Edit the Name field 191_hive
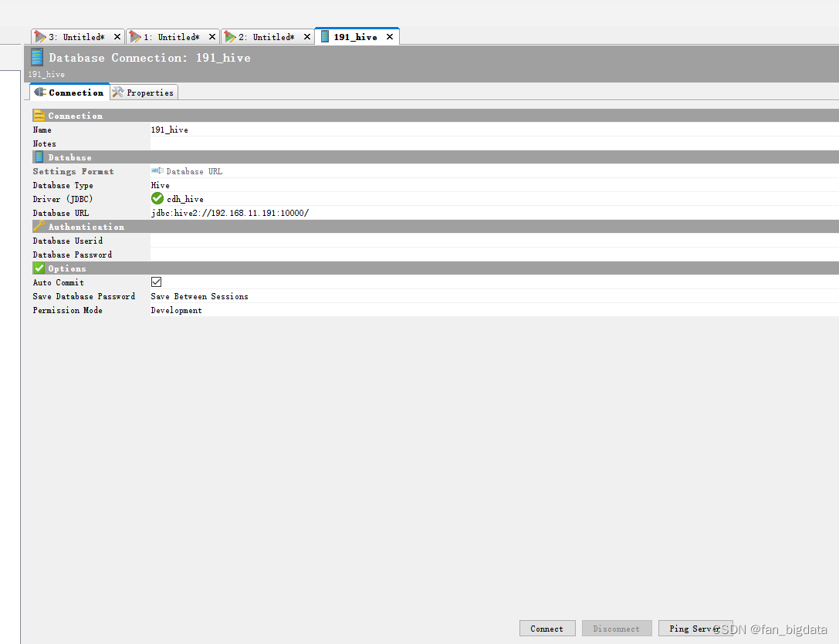The image size is (839, 644). click(x=495, y=130)
